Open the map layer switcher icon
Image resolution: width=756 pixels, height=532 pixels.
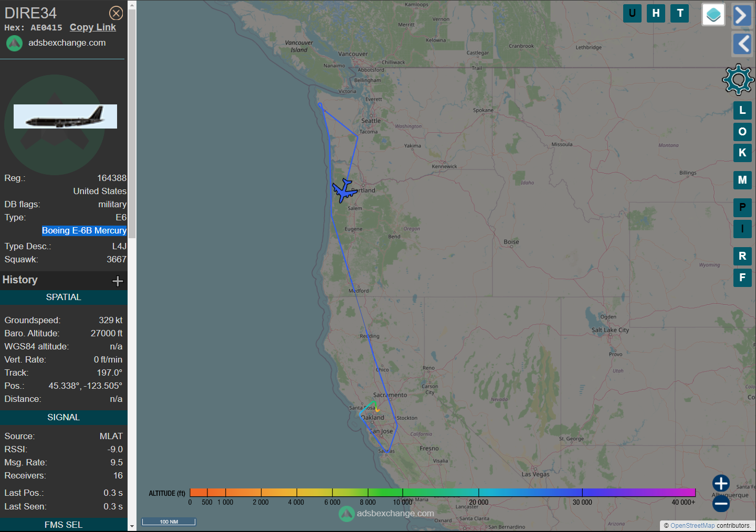click(713, 15)
